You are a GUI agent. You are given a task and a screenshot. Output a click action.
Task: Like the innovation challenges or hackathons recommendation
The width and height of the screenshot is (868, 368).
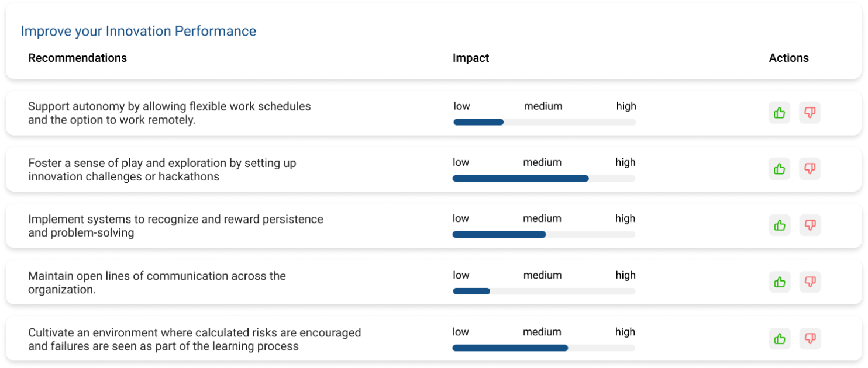coord(779,169)
